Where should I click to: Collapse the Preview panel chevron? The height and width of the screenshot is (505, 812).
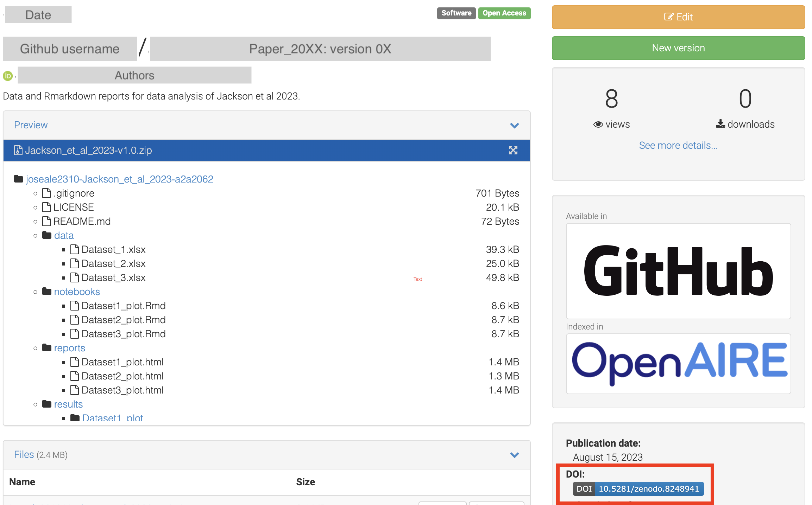click(x=514, y=126)
